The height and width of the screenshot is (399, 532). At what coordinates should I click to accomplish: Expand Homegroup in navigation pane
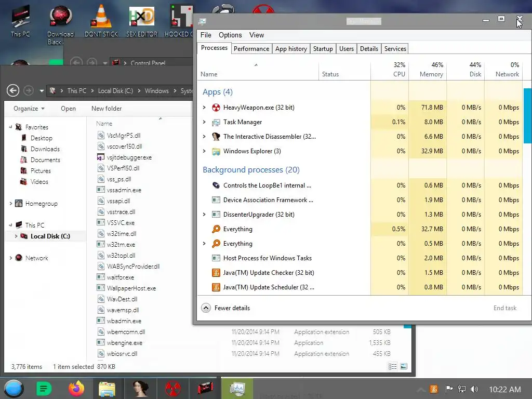[x=11, y=204]
